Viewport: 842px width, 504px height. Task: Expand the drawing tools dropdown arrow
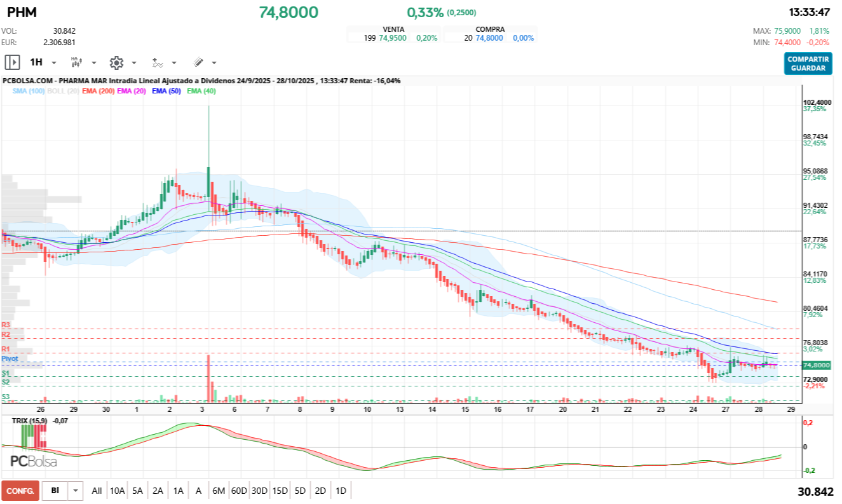(x=214, y=63)
